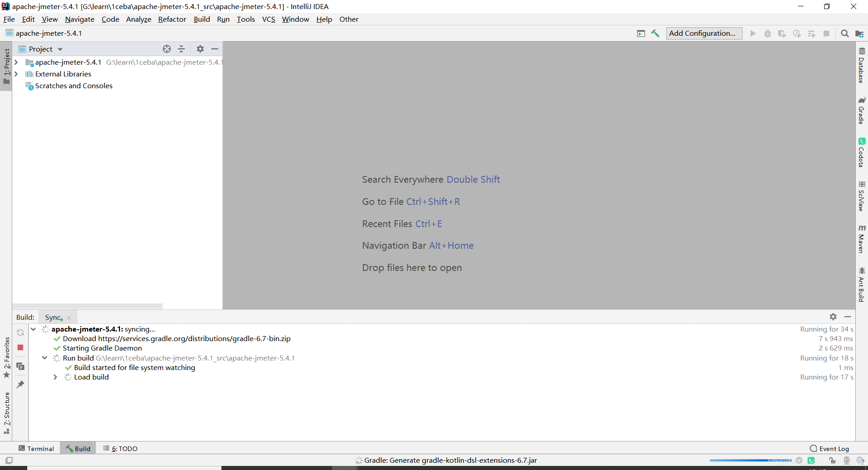Click the Gradle progress bar in status bar
The image size is (868, 470).
tap(750, 461)
